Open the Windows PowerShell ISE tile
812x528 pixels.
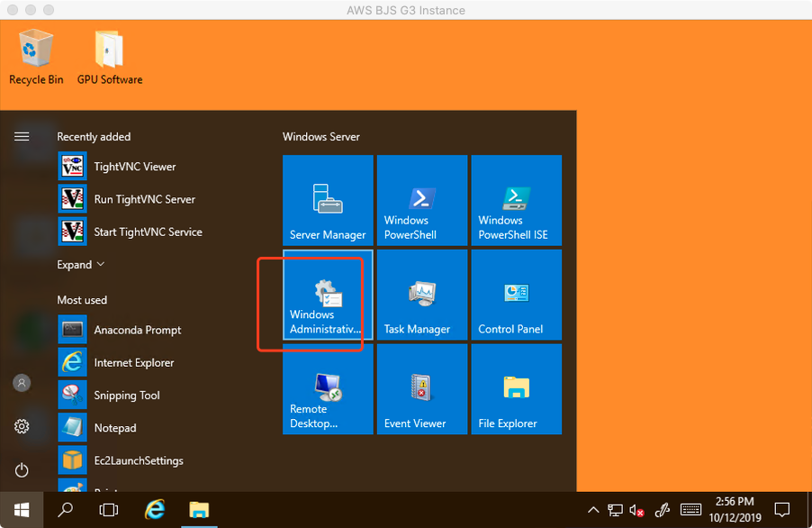516,200
